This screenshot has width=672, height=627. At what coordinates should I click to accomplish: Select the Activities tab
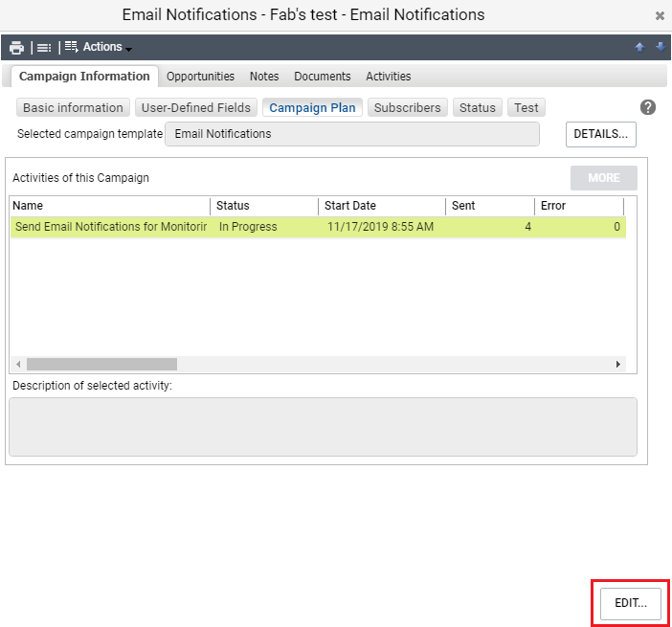[388, 77]
